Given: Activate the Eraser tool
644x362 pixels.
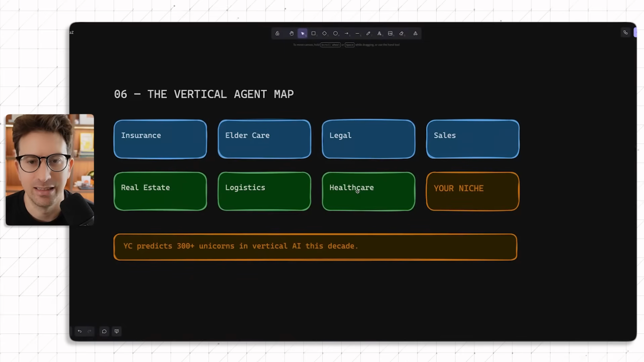Looking at the screenshot, I should point(401,33).
